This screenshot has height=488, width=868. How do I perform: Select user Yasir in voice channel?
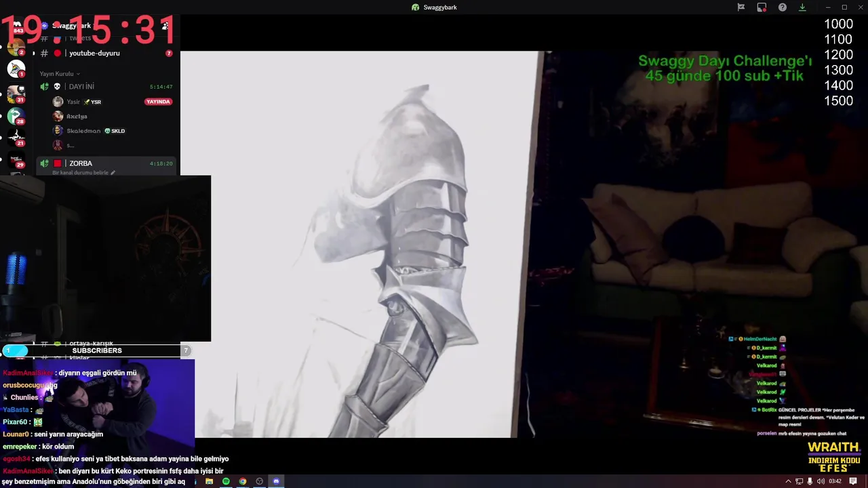coord(73,102)
